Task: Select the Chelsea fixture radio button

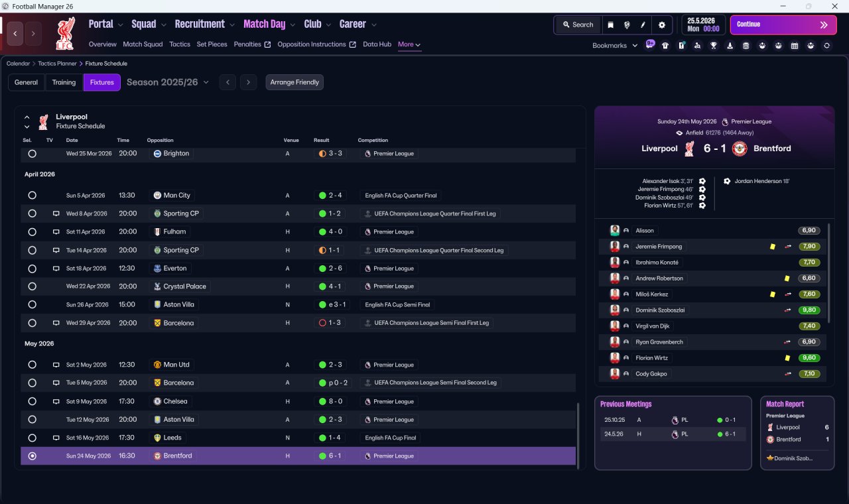Action: 32,401
